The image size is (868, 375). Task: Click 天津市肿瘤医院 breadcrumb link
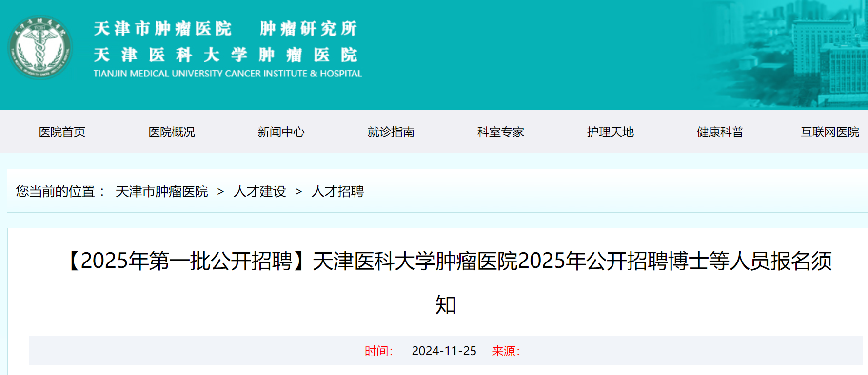tap(162, 191)
